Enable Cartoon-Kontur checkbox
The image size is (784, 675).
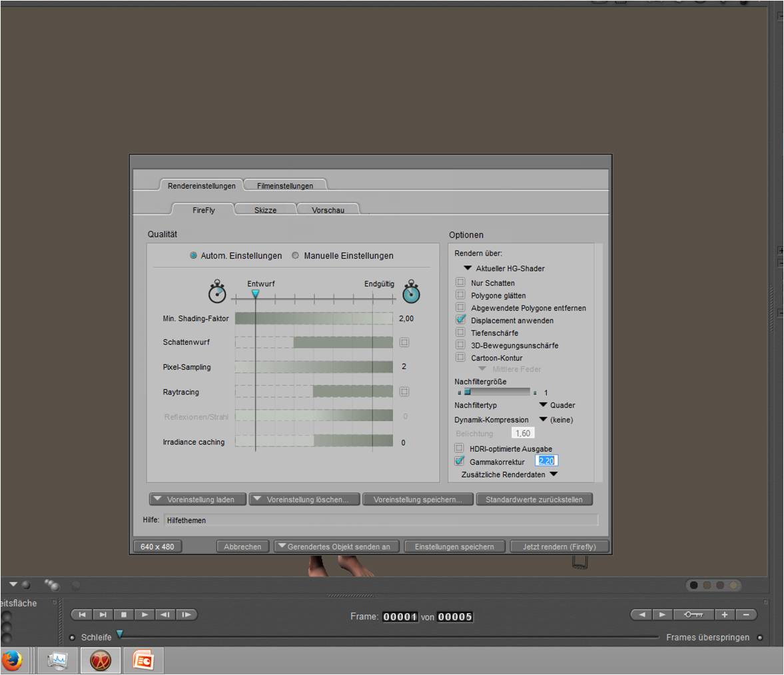click(x=460, y=358)
